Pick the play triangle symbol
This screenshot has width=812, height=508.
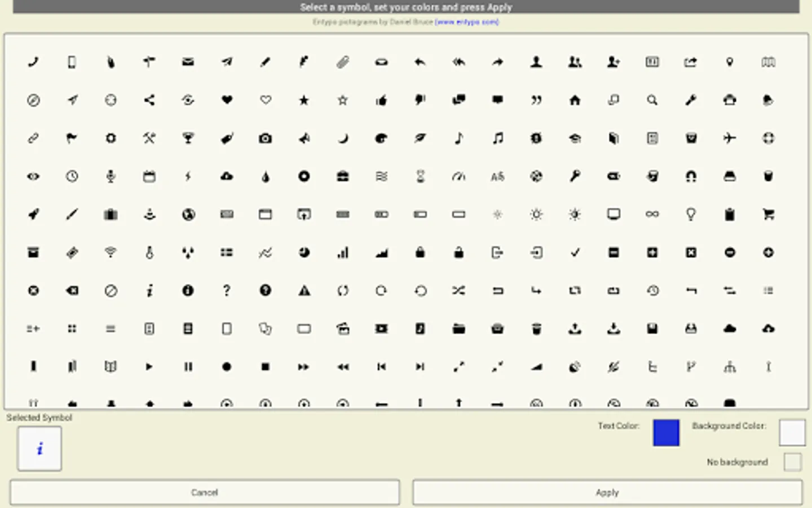[x=149, y=367]
